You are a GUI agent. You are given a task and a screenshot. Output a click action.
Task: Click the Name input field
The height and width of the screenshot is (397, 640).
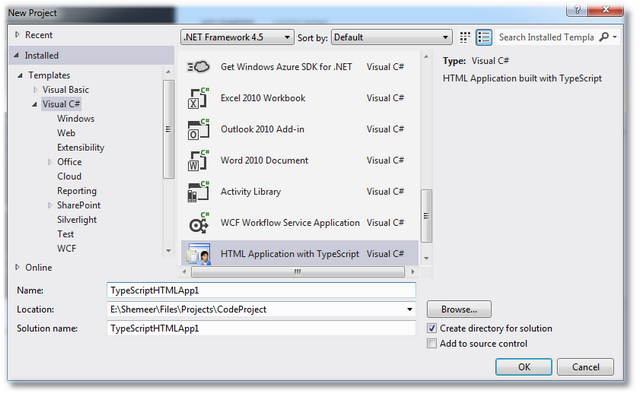point(261,291)
